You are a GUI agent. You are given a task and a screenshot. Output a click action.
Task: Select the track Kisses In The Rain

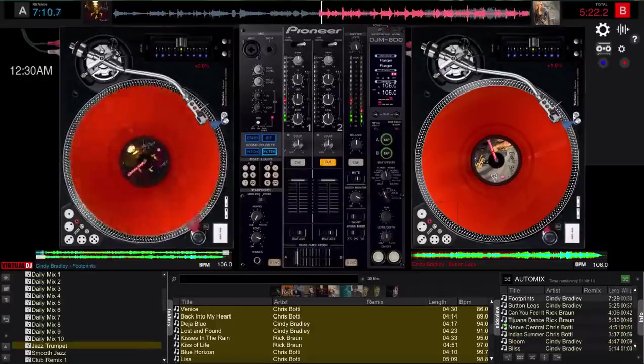[332, 338]
